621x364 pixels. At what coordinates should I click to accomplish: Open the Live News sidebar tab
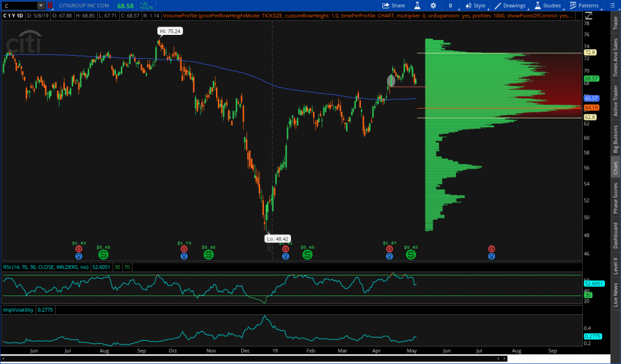click(615, 294)
